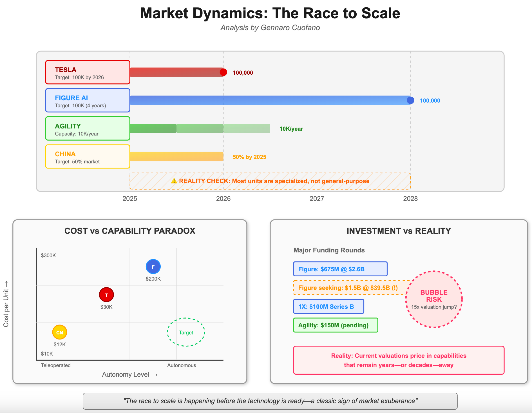Click the Figure seeking $1.5B dashed box
The image size is (532, 413).
pyautogui.click(x=352, y=288)
